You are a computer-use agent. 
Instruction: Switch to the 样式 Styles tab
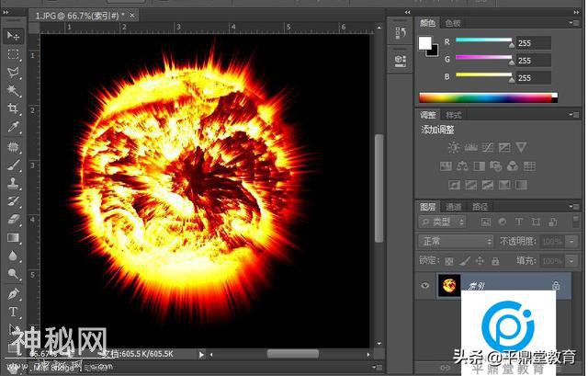(454, 115)
